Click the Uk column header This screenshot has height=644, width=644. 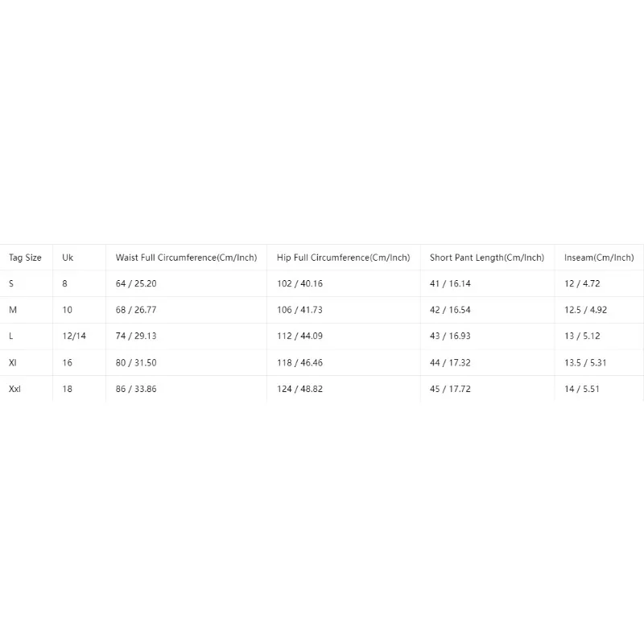(68, 258)
